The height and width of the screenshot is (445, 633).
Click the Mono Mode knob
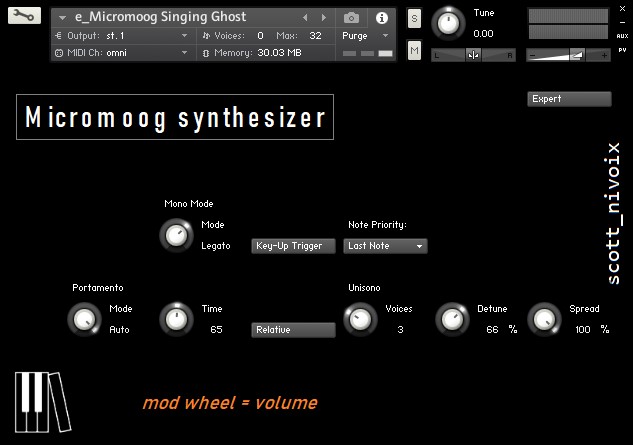pyautogui.click(x=176, y=235)
